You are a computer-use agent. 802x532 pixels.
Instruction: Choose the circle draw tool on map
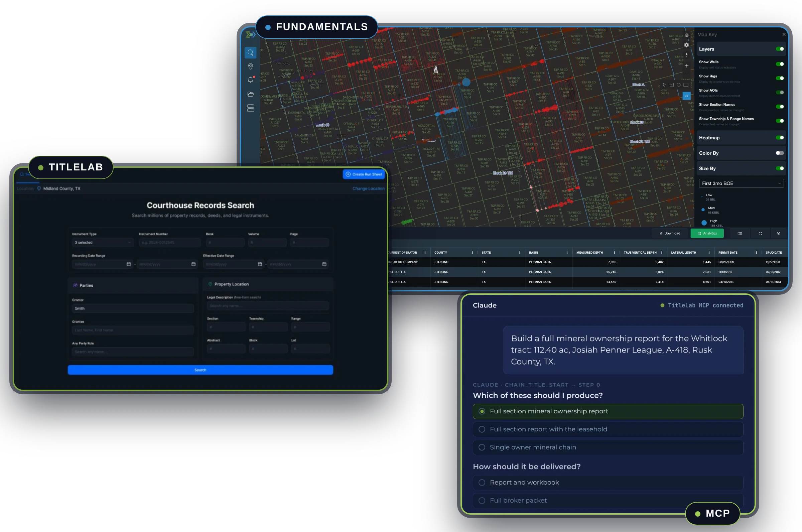pos(678,85)
